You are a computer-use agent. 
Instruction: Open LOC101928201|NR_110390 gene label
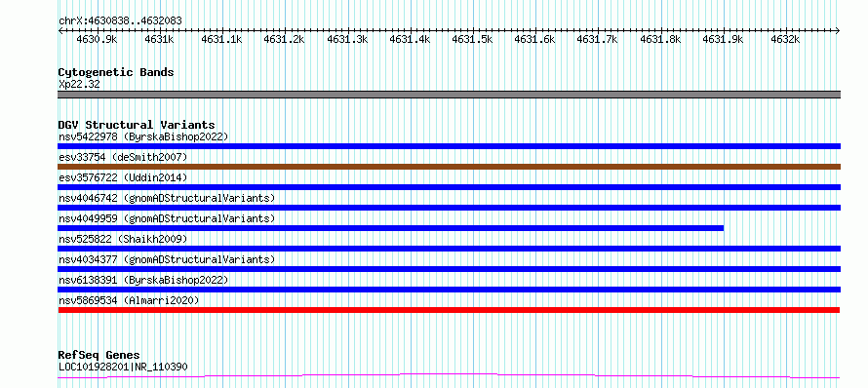click(123, 367)
